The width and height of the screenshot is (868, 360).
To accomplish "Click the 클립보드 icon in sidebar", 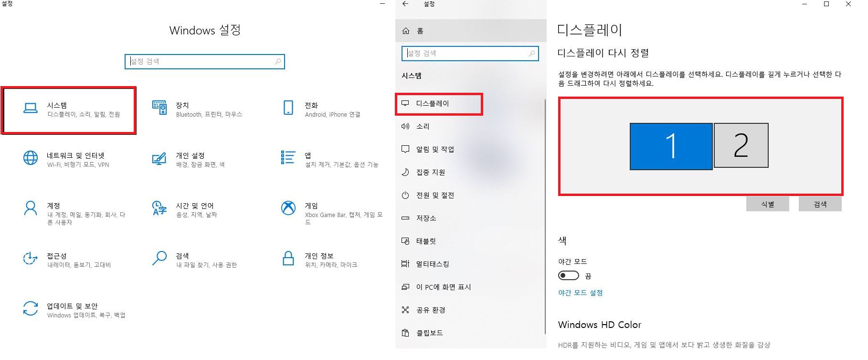I will tap(405, 333).
